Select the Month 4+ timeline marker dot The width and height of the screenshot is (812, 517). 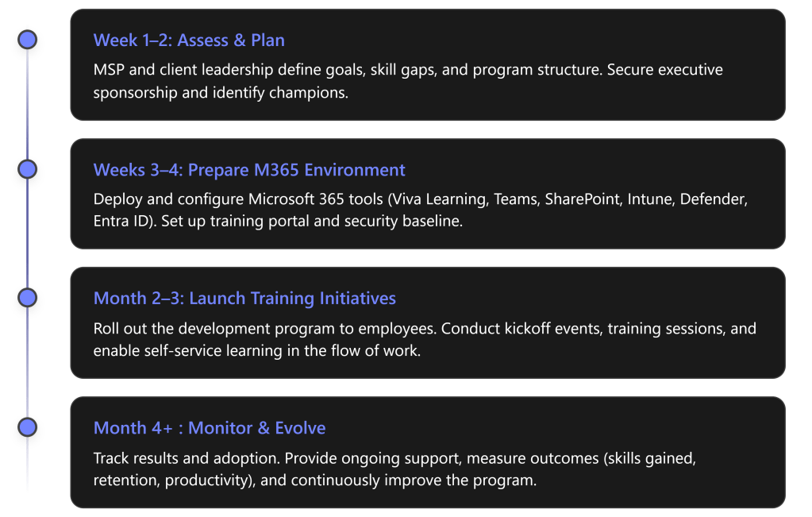pyautogui.click(x=28, y=427)
